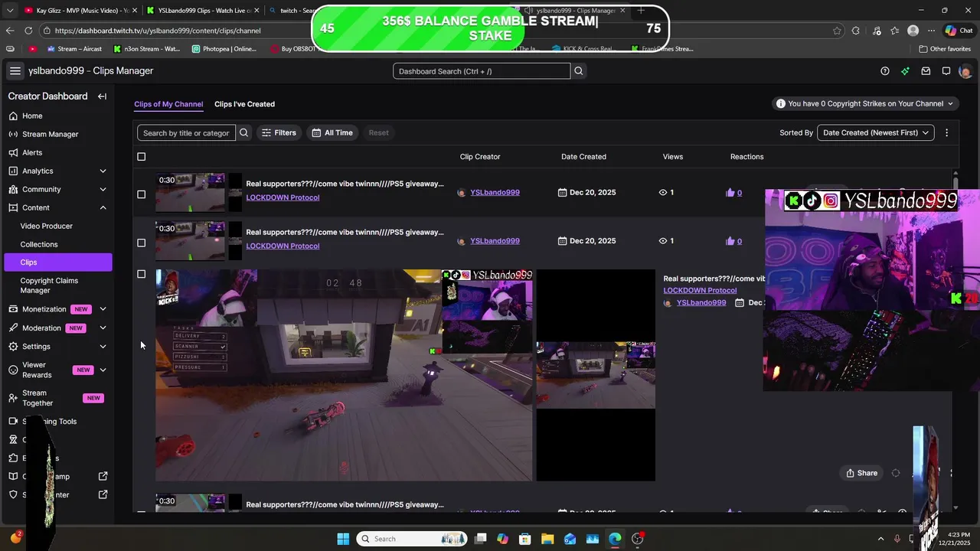Click the Dashboard Search magnifier button
Screen dimensions: 980x551
[x=579, y=71]
